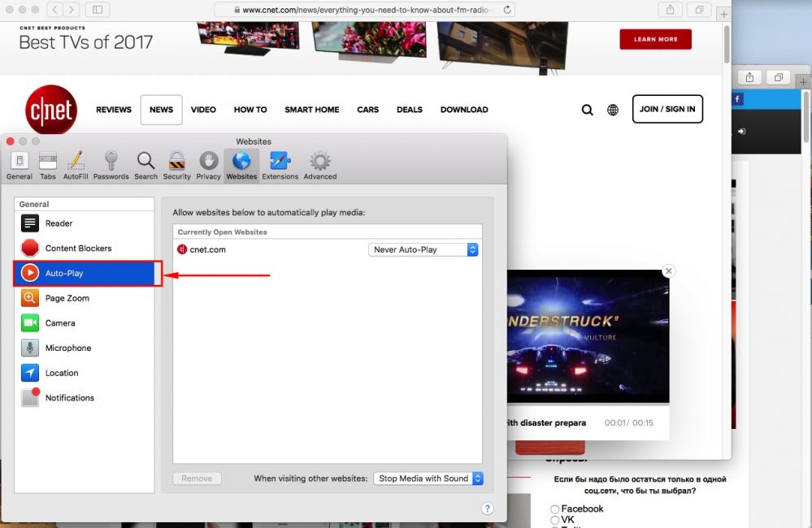Image resolution: width=812 pixels, height=528 pixels.
Task: Select the Facebook radio option
Action: (554, 509)
